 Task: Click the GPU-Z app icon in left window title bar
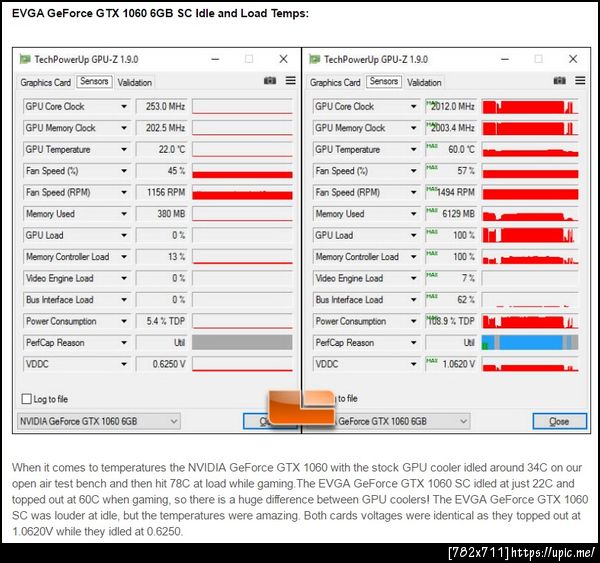pyautogui.click(x=25, y=59)
